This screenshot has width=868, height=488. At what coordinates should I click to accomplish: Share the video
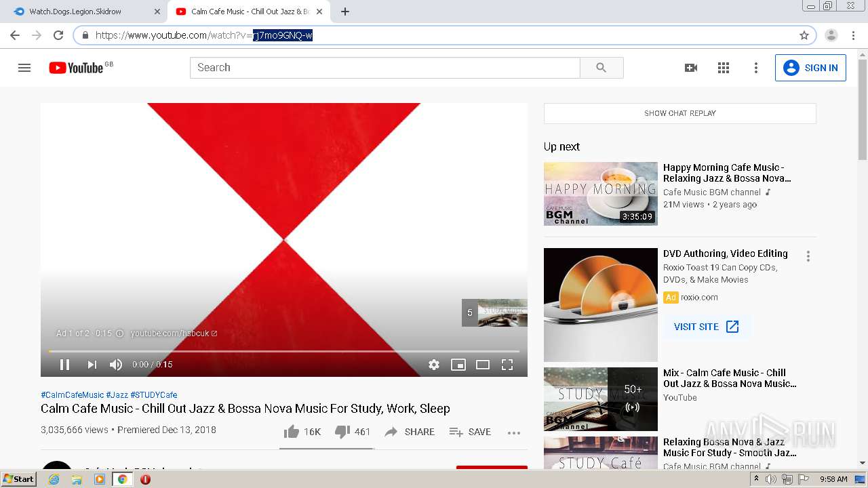click(410, 432)
